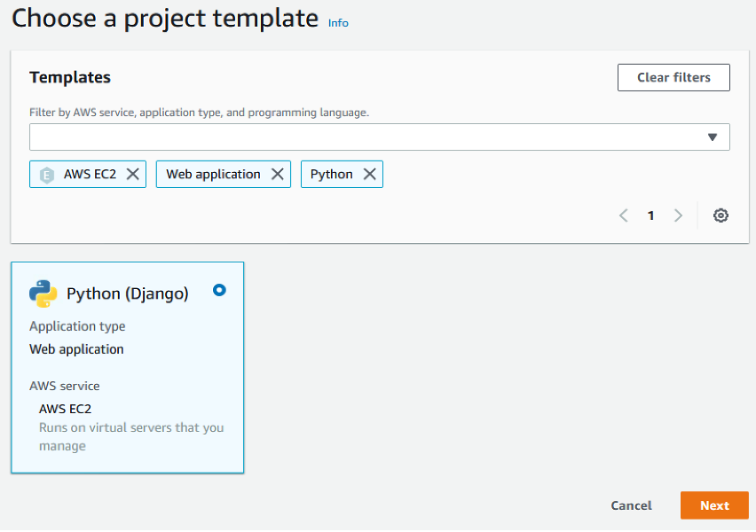The image size is (756, 532).
Task: Click the EC2 service icon inside the AWS EC2 tag
Action: tap(46, 174)
